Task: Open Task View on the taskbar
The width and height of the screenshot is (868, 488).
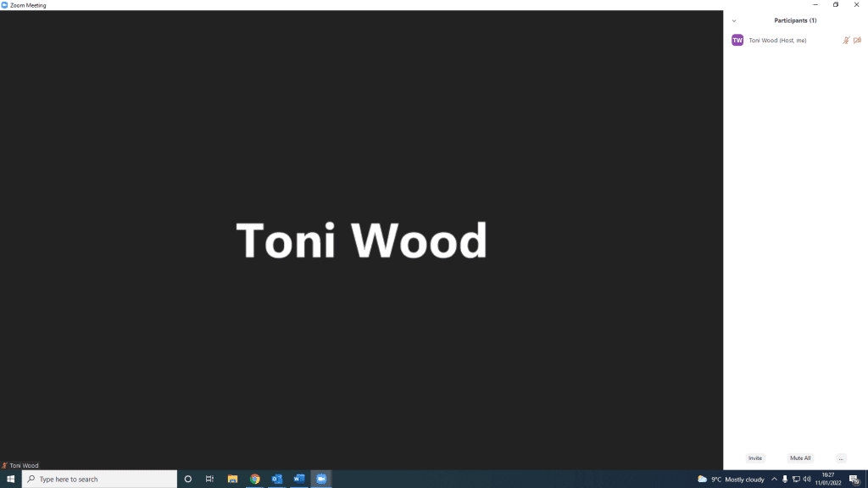Action: pyautogui.click(x=210, y=479)
